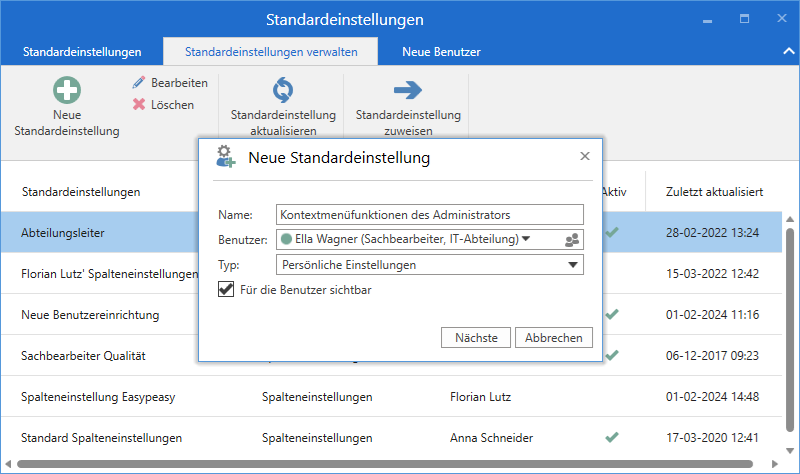Click the Aktiv checkmark for Standard Spalteneinstellungen
Screen dimensions: 800x474
pyautogui.click(x=612, y=437)
